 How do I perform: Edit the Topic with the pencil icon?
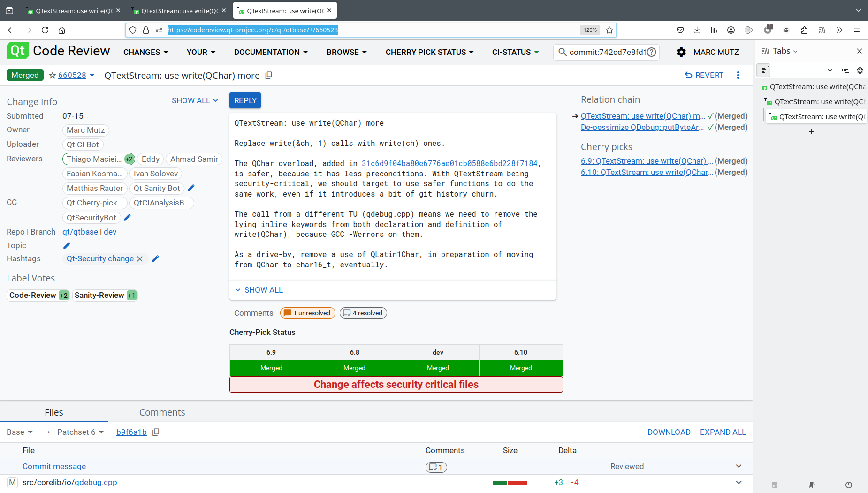[67, 245]
